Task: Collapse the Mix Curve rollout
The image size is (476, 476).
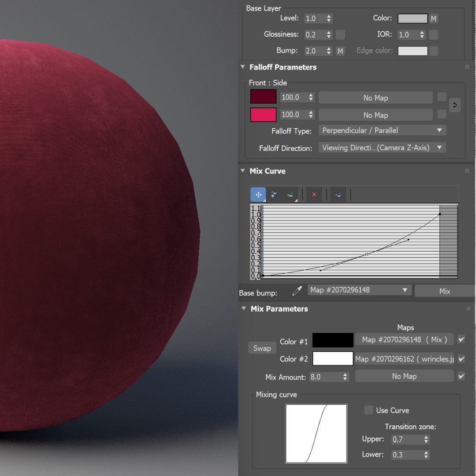Action: pos(243,171)
